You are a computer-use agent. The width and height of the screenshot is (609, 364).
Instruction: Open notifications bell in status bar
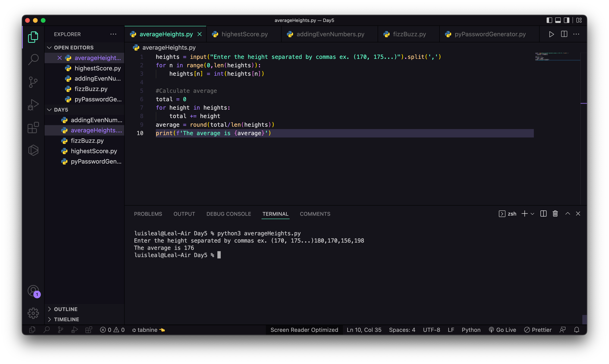[x=577, y=330]
